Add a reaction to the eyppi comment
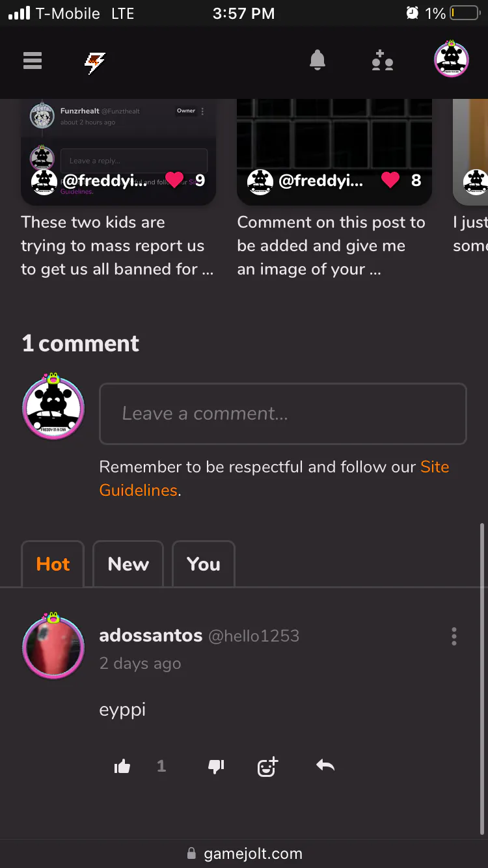Screen dimensions: 488x868 [267, 766]
